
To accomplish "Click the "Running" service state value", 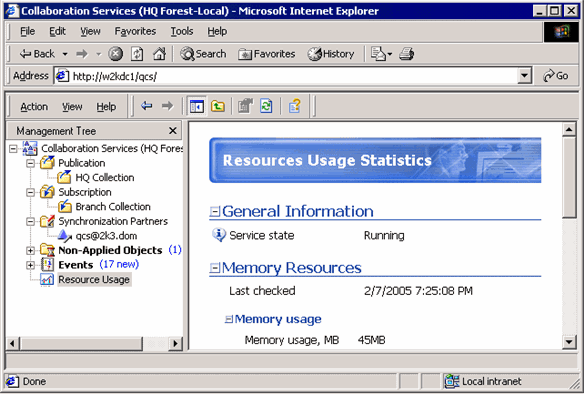I will [x=384, y=235].
